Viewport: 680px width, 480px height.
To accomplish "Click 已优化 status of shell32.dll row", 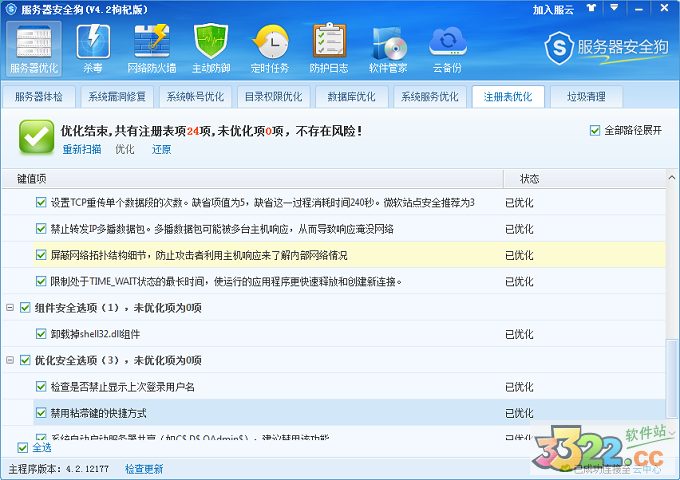I will coord(519,334).
